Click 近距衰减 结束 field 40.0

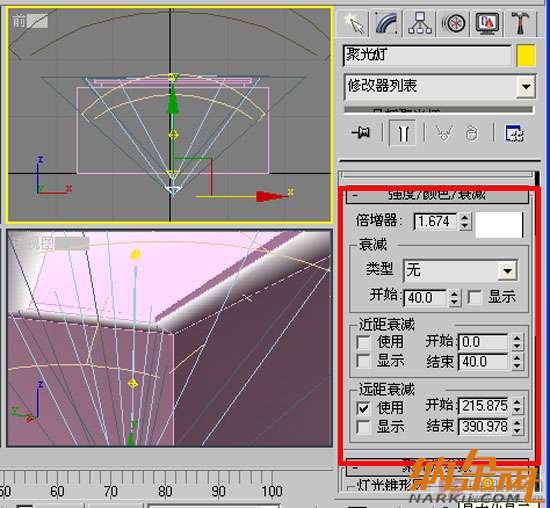483,361
